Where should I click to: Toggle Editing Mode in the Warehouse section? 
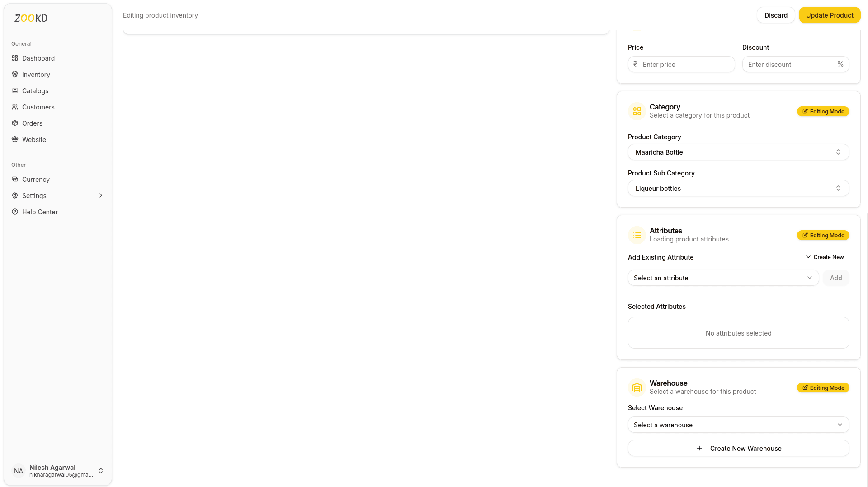click(x=823, y=388)
